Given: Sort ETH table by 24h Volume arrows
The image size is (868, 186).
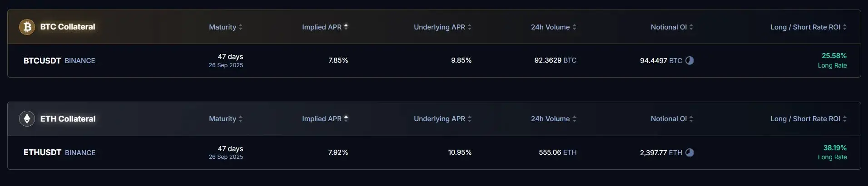Looking at the screenshot, I should 575,119.
